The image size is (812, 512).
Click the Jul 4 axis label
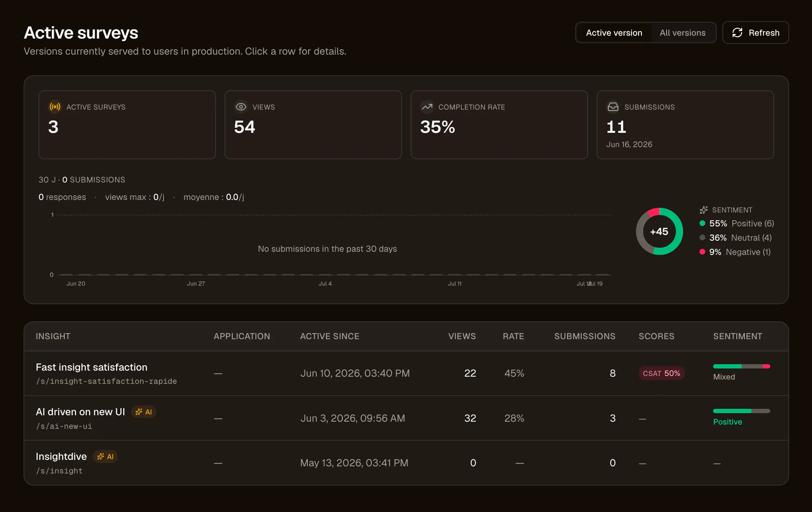pyautogui.click(x=325, y=283)
